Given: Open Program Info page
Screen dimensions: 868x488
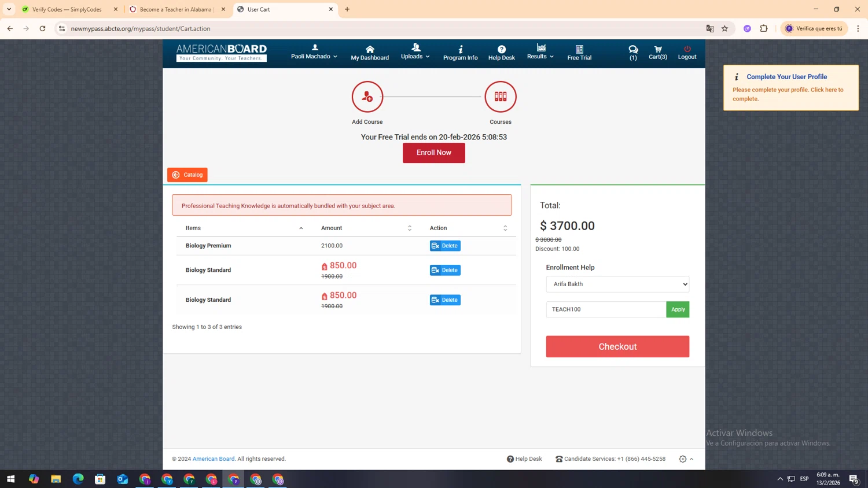Looking at the screenshot, I should [x=460, y=53].
